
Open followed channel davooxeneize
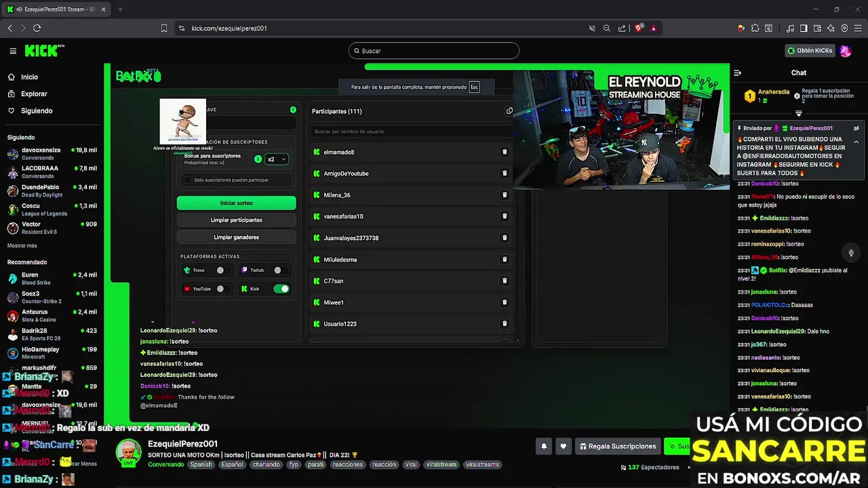[53, 153]
